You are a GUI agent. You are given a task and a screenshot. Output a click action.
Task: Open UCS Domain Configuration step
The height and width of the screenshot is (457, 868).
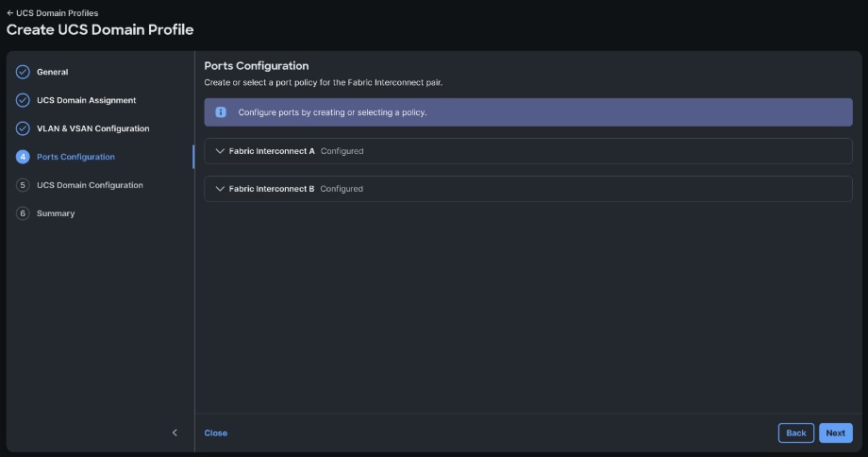pos(90,185)
